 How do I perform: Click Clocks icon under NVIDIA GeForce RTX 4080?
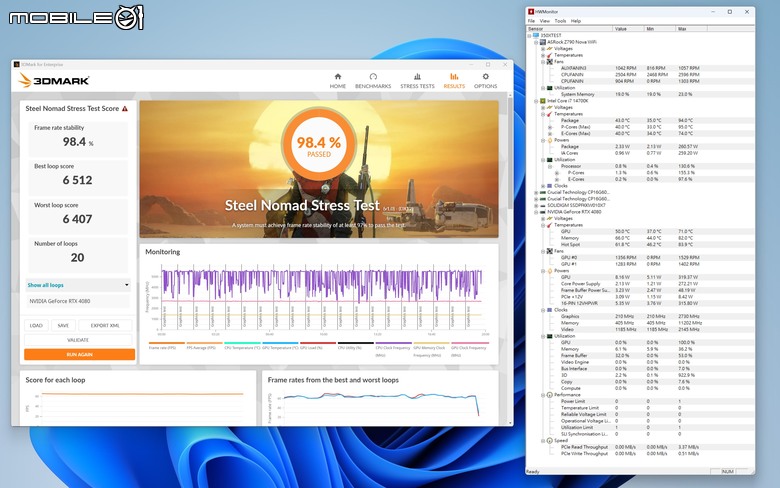pos(550,310)
